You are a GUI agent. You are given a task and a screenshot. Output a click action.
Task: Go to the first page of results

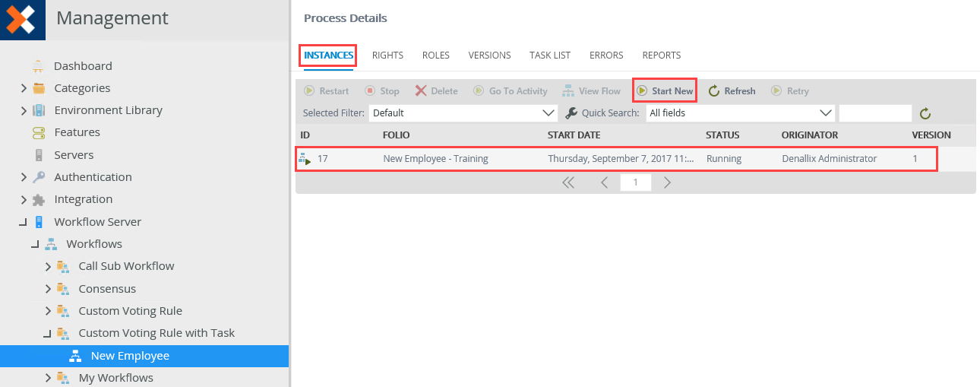[x=567, y=182]
